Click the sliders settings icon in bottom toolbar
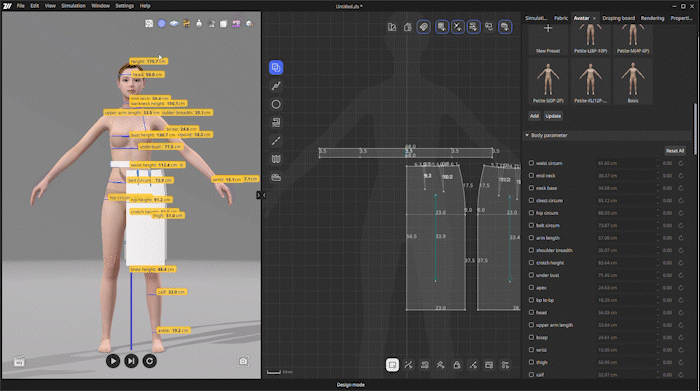 pyautogui.click(x=505, y=365)
